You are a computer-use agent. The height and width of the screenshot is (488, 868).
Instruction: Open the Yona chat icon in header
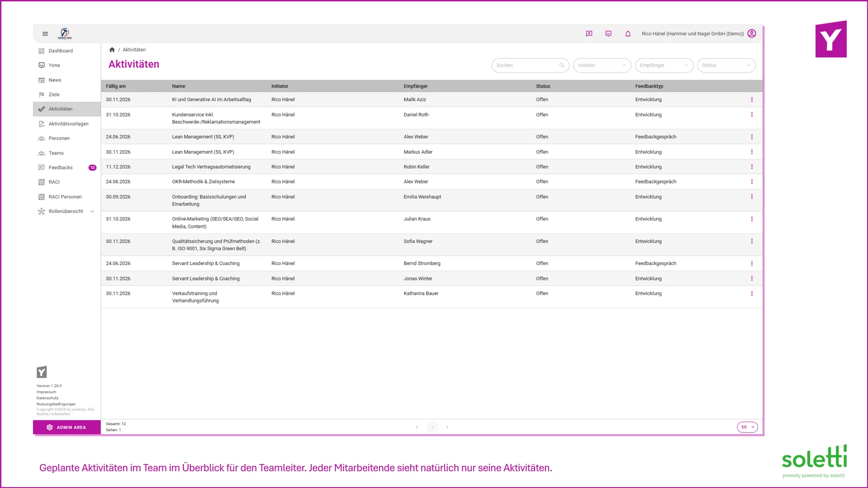pos(608,34)
